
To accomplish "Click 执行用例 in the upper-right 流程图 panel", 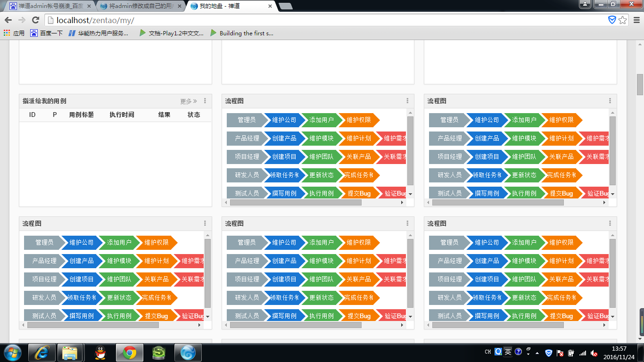I will click(524, 193).
